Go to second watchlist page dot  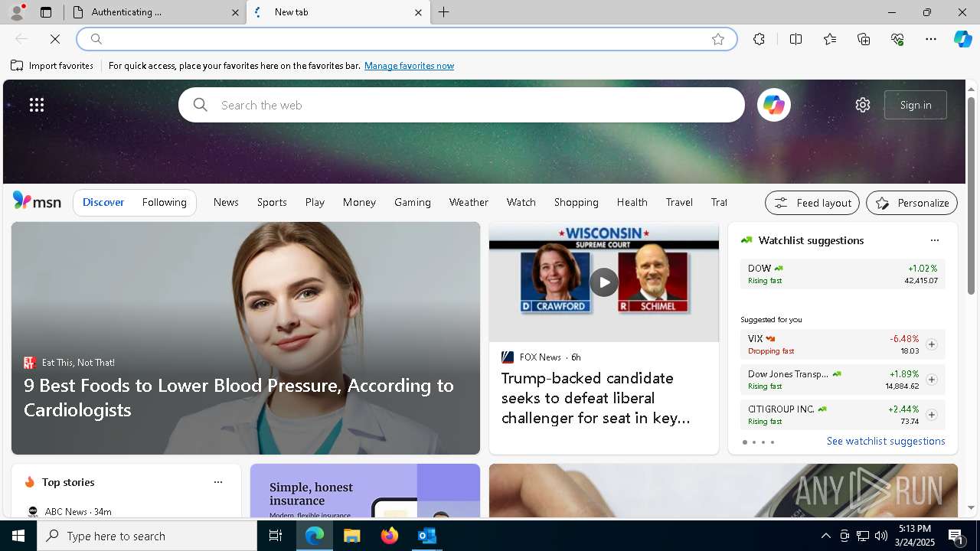(x=753, y=442)
